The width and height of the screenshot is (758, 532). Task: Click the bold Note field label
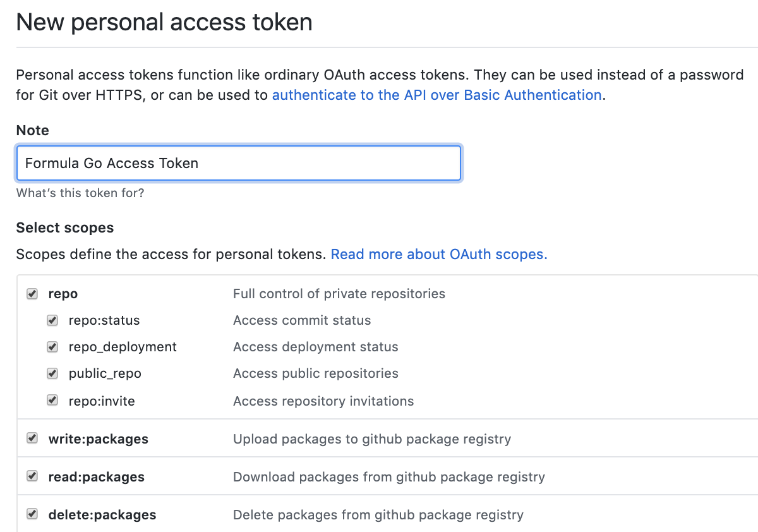32,130
